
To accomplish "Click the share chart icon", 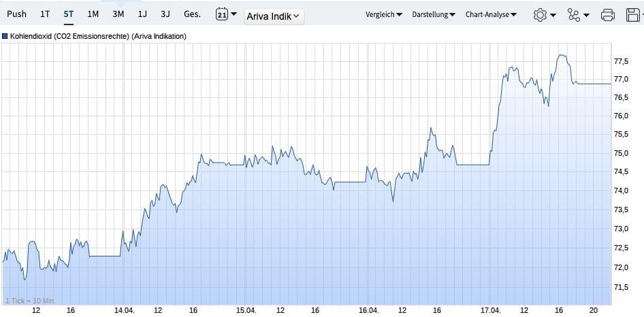I will (578, 14).
